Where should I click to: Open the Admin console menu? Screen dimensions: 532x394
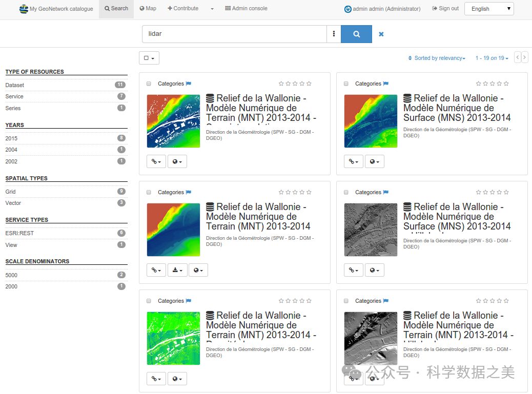[245, 9]
